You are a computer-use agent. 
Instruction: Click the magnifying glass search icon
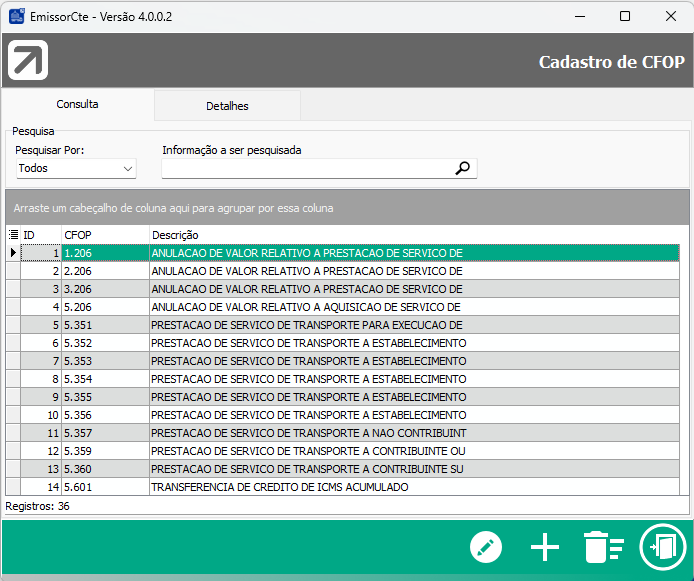[462, 169]
